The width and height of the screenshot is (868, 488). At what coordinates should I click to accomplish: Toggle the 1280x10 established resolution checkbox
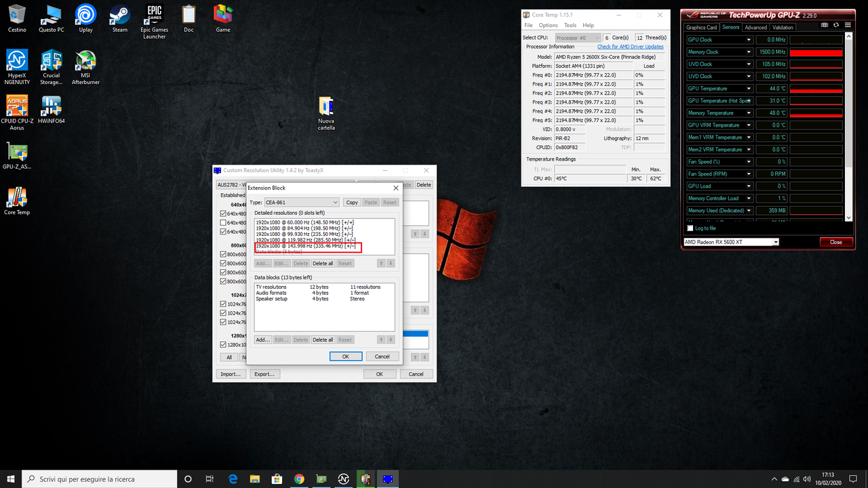(223, 344)
